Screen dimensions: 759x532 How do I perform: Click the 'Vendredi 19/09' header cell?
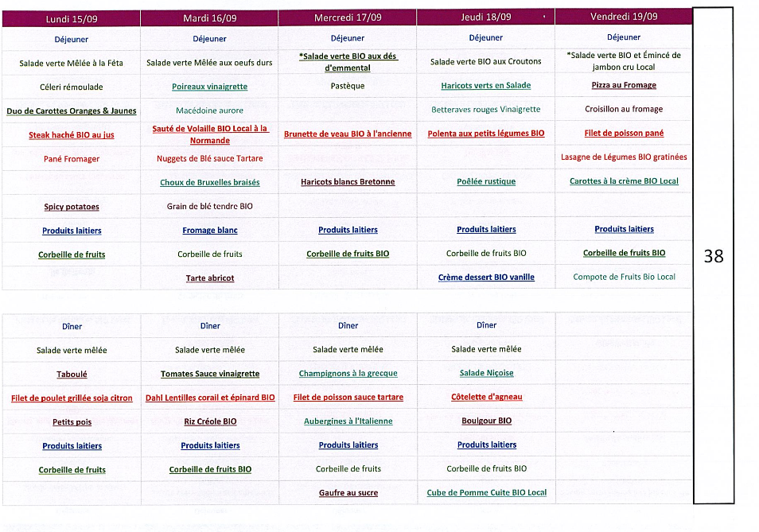624,17
